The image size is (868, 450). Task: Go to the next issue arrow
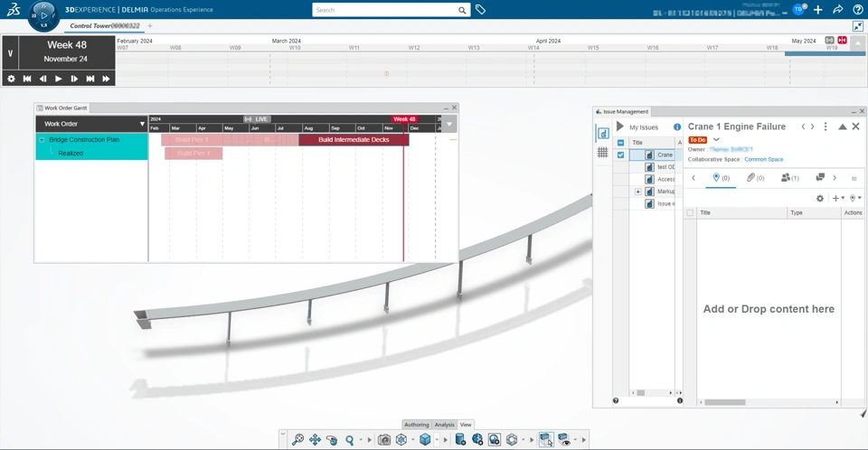(812, 127)
